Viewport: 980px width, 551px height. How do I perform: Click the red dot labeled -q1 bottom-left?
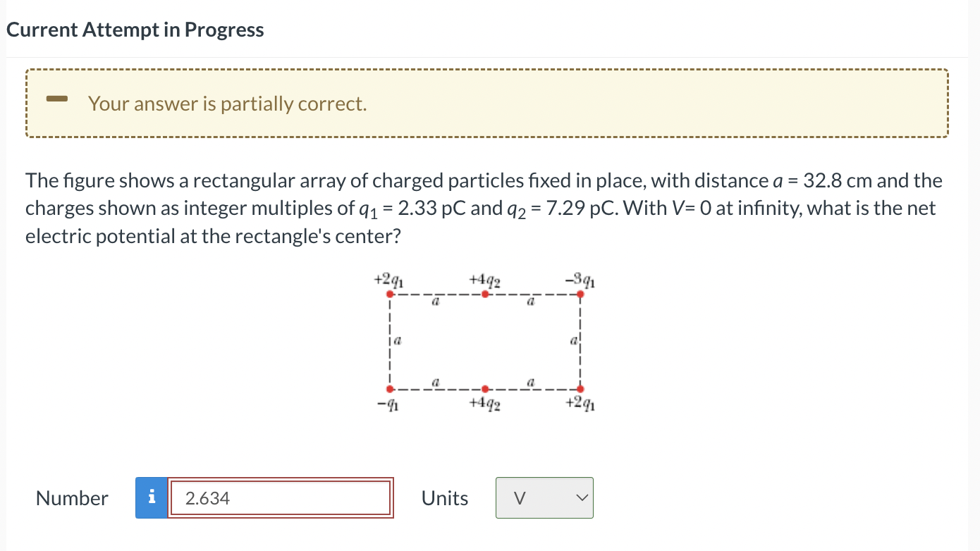[x=388, y=388]
